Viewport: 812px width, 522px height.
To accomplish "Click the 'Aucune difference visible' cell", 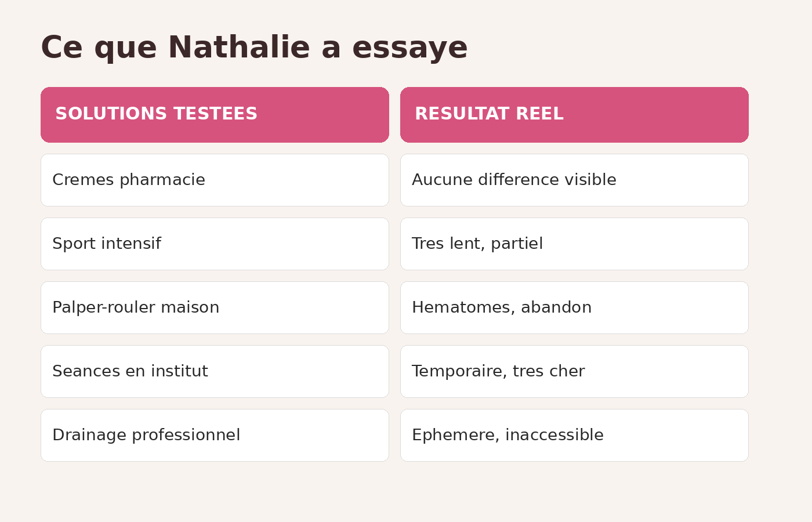I will (574, 180).
